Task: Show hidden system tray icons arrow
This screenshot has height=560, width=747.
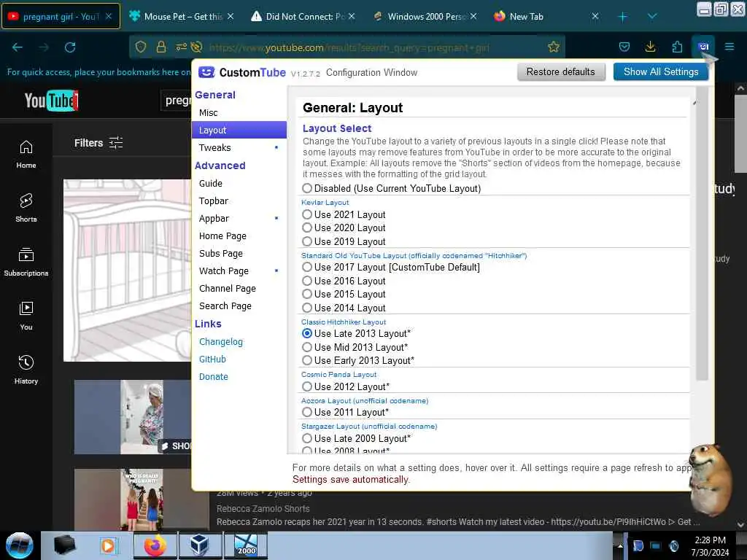Action: point(620,545)
